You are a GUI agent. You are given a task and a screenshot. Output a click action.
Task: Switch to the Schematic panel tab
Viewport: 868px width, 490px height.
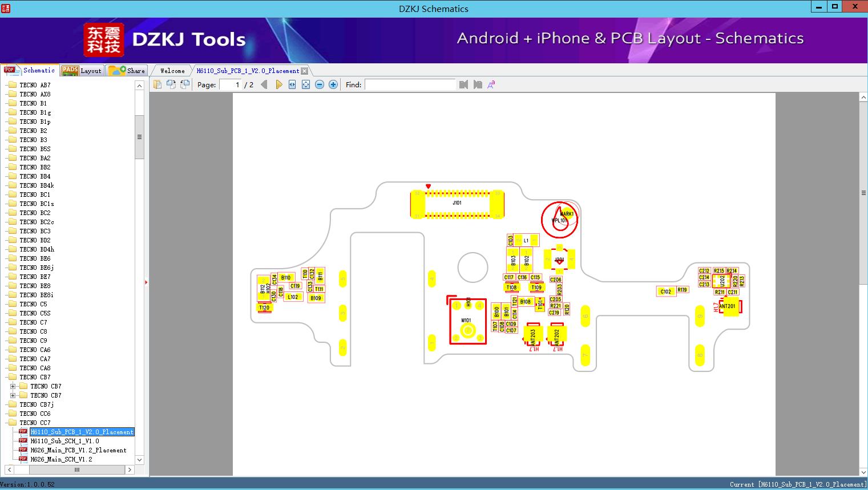[x=30, y=70]
